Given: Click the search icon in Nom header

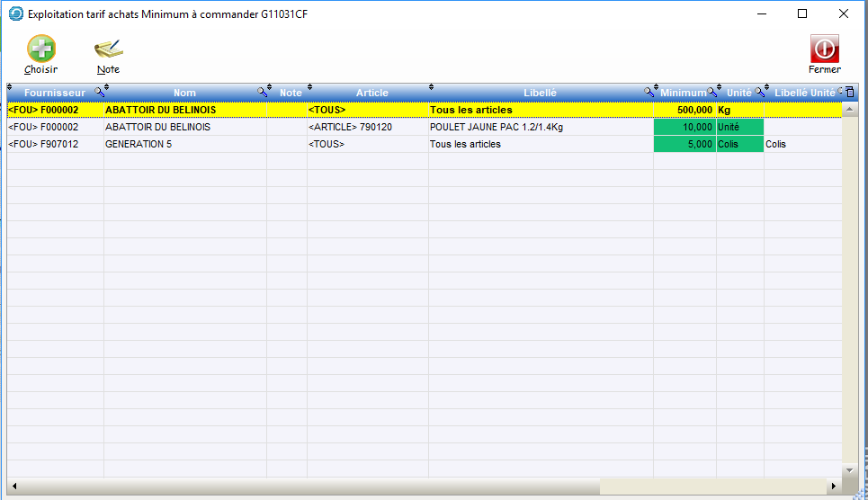Looking at the screenshot, I should point(263,92).
